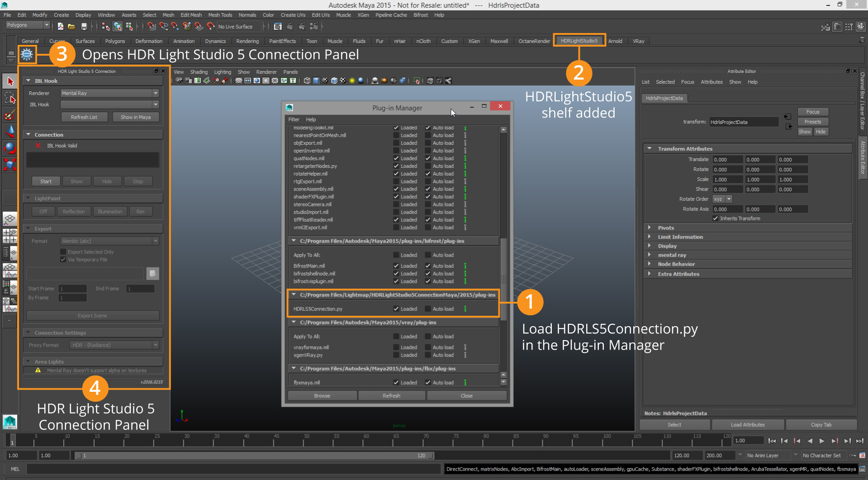Choose the Lasso selection tool
The height and width of the screenshot is (480, 868).
(10, 98)
